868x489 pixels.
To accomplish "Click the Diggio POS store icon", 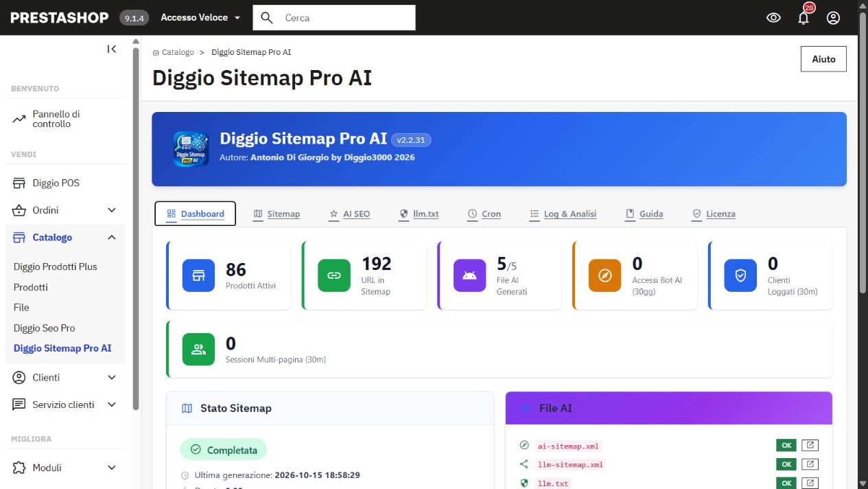I will [19, 183].
